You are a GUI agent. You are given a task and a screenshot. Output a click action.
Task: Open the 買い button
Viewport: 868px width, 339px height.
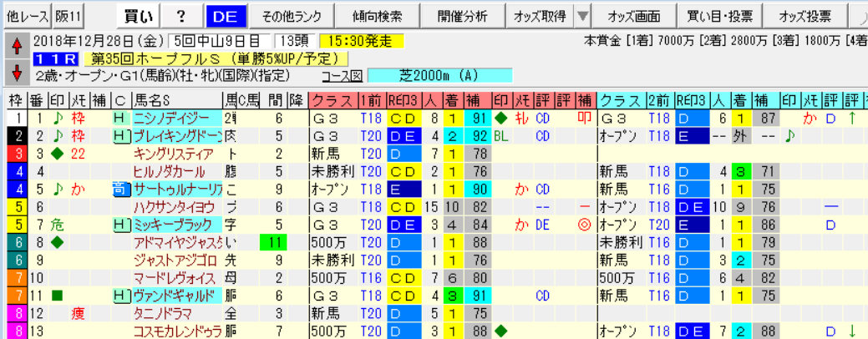(139, 16)
